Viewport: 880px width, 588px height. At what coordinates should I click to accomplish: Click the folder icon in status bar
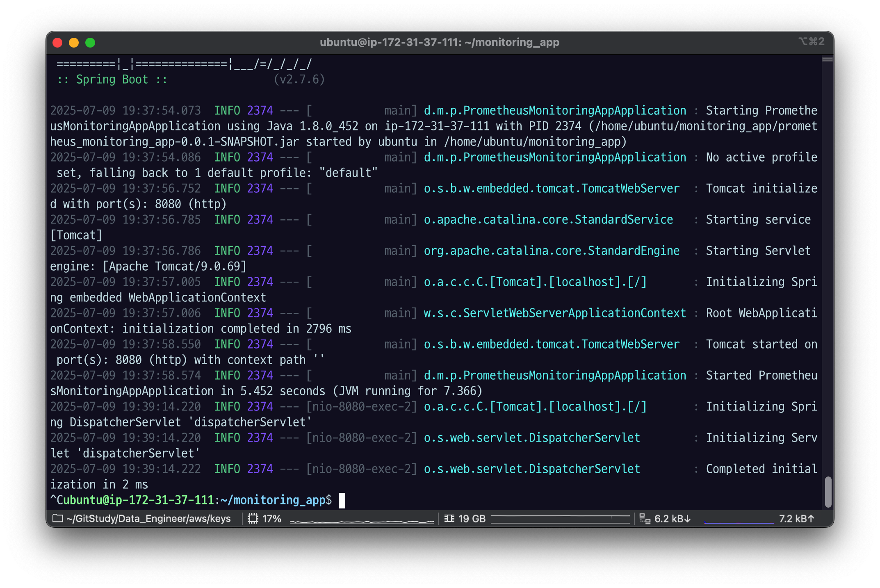[58, 519]
